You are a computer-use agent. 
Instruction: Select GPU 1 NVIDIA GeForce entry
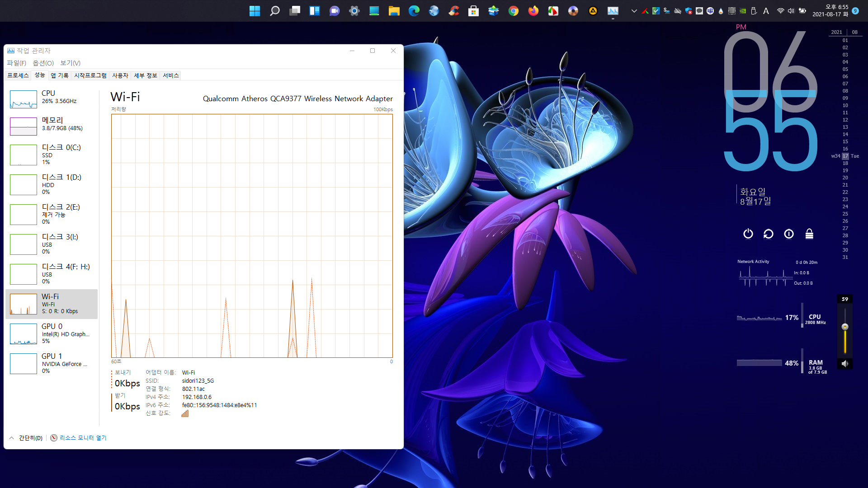point(52,363)
